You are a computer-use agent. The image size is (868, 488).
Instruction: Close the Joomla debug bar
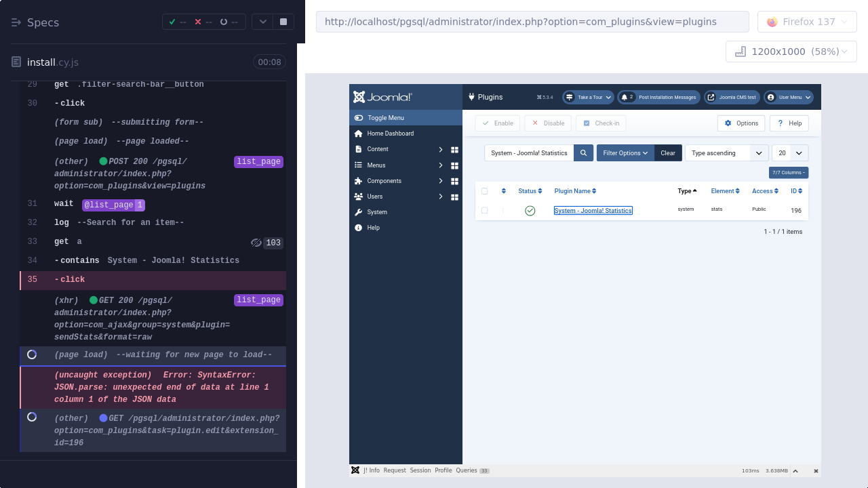click(816, 471)
